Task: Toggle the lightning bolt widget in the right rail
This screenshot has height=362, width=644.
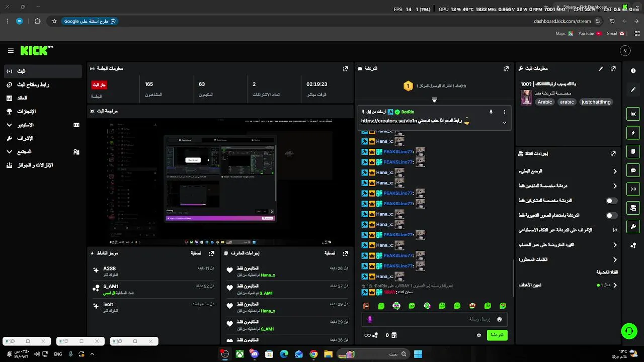Action: (x=633, y=133)
